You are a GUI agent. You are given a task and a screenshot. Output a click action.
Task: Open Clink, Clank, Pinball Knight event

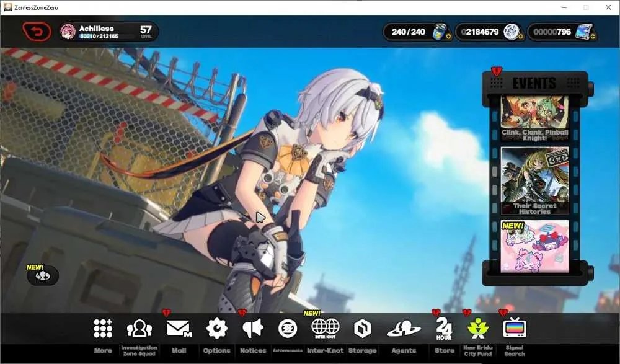coord(534,118)
